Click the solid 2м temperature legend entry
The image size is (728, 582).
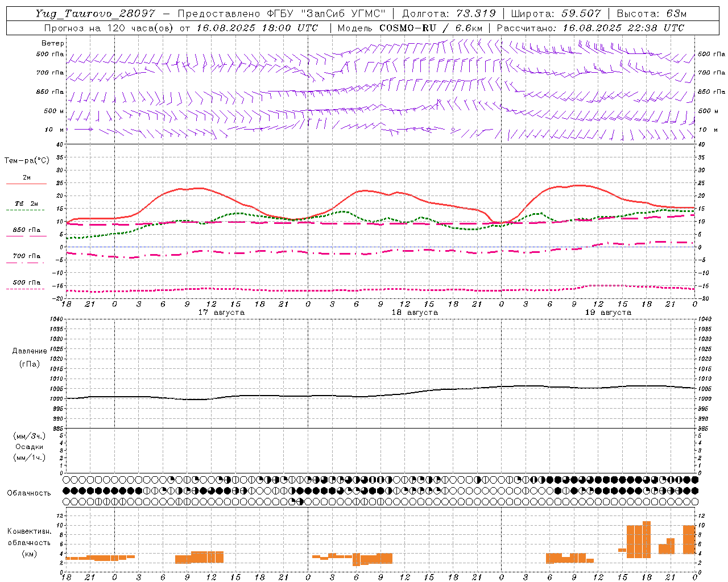[26, 179]
